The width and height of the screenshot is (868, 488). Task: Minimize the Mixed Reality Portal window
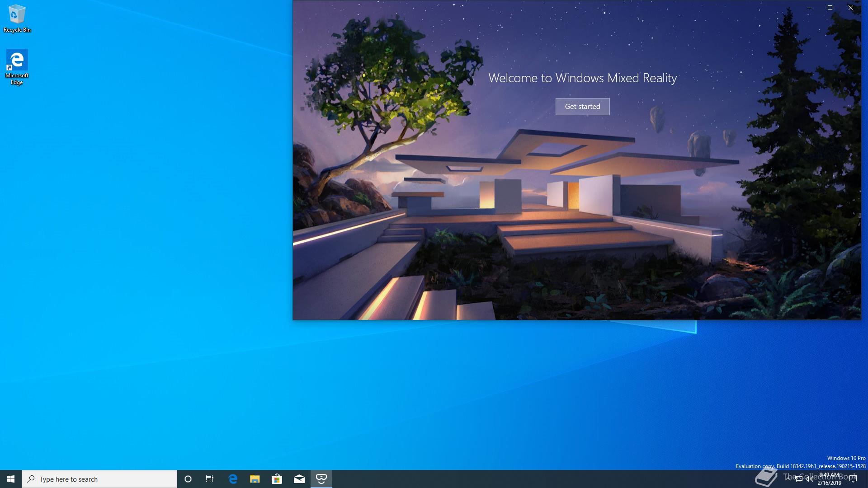[x=809, y=8]
